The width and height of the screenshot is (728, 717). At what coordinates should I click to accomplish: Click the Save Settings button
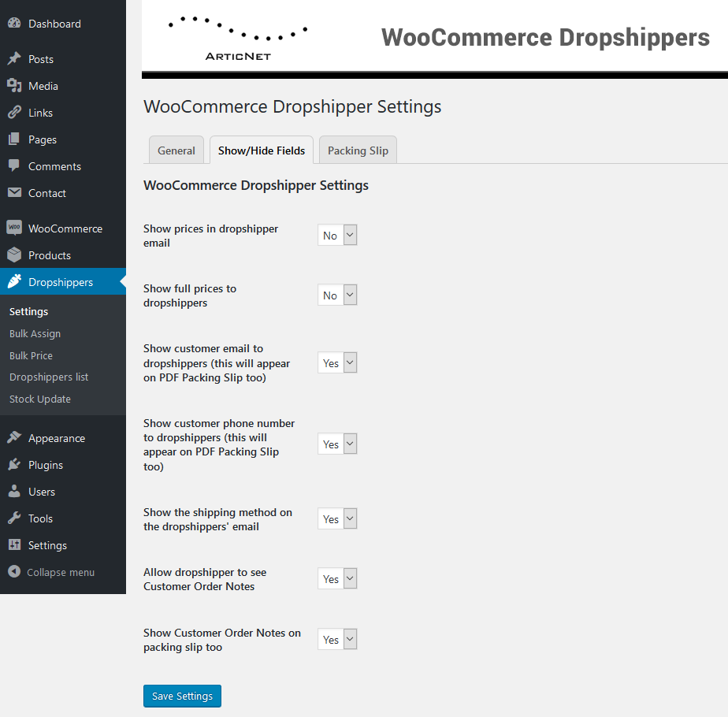[182, 696]
